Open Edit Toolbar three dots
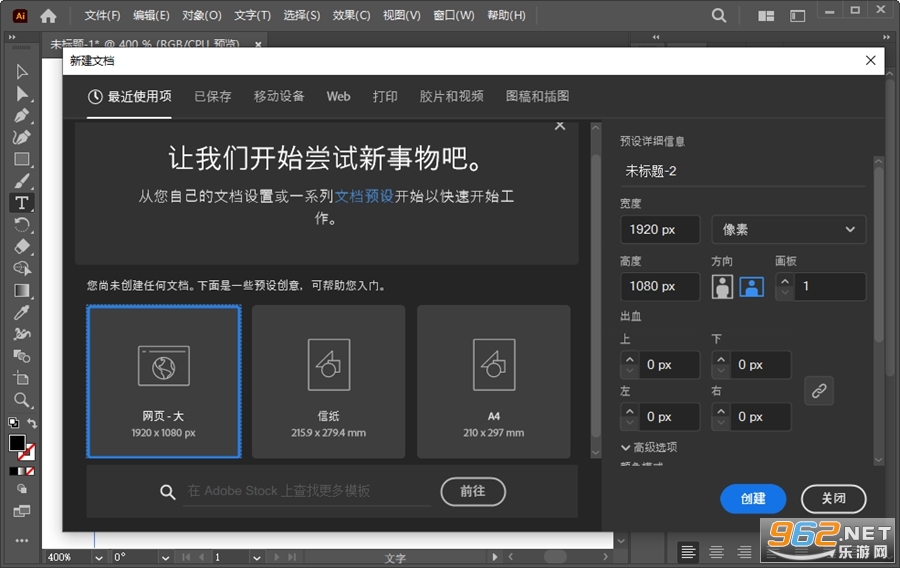 click(x=22, y=540)
